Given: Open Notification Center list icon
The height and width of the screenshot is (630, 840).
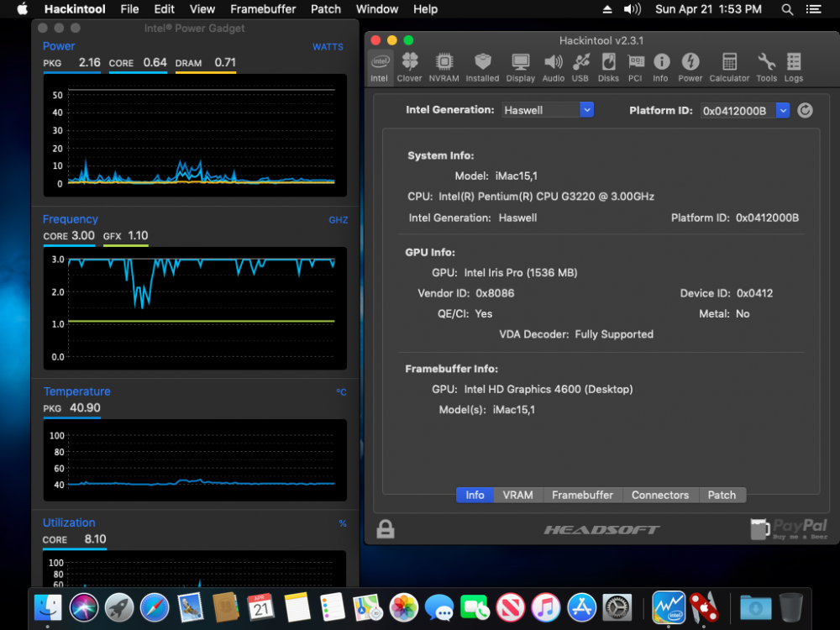Looking at the screenshot, I should tap(813, 9).
